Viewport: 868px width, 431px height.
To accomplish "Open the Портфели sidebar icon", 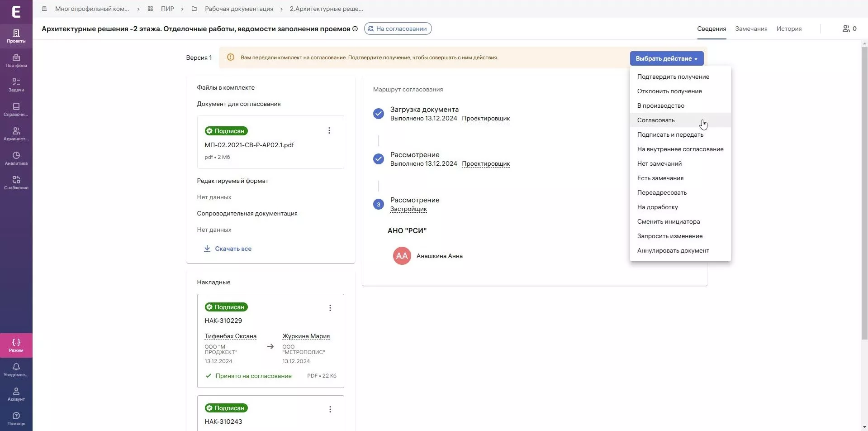I will [16, 60].
